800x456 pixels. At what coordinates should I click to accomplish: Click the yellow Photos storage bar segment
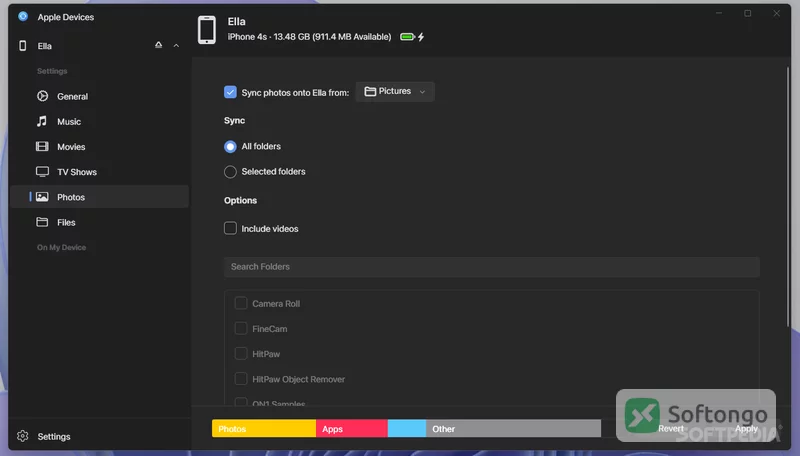(264, 428)
